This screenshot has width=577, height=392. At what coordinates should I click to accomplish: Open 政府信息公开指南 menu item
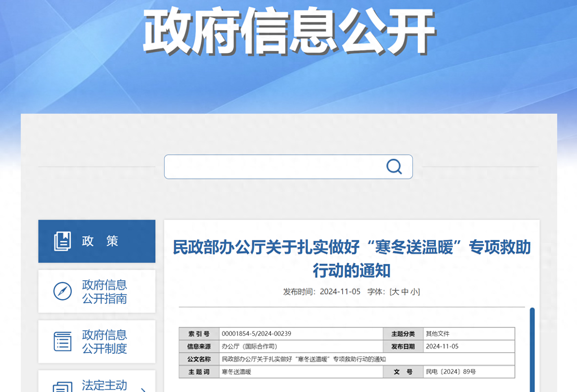coord(97,291)
